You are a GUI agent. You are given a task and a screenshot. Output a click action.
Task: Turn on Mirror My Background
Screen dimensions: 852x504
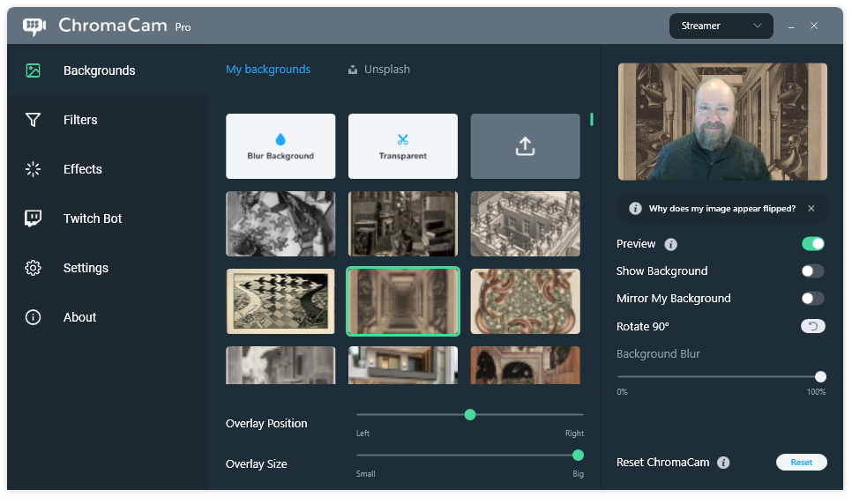point(812,299)
